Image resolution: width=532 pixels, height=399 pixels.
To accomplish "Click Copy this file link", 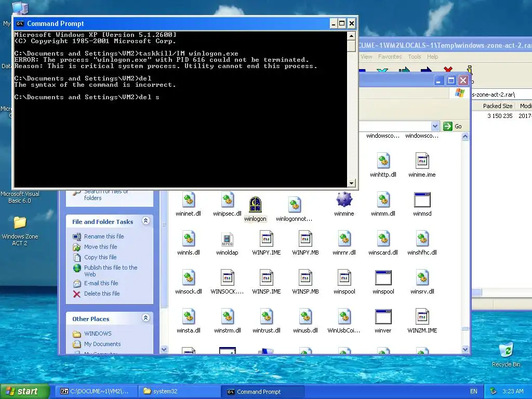I will [100, 257].
